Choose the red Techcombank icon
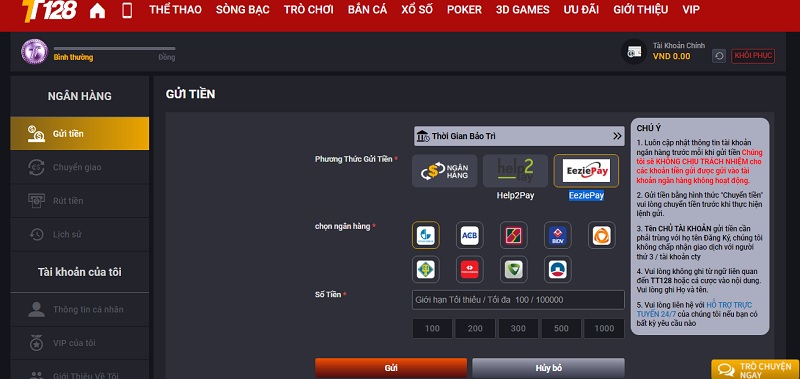Screen dimensions: 800x379 [469, 269]
